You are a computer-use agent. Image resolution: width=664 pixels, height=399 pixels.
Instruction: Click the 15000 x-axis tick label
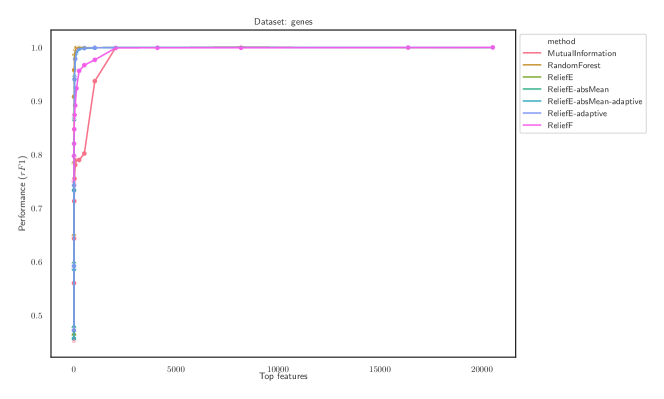click(380, 369)
